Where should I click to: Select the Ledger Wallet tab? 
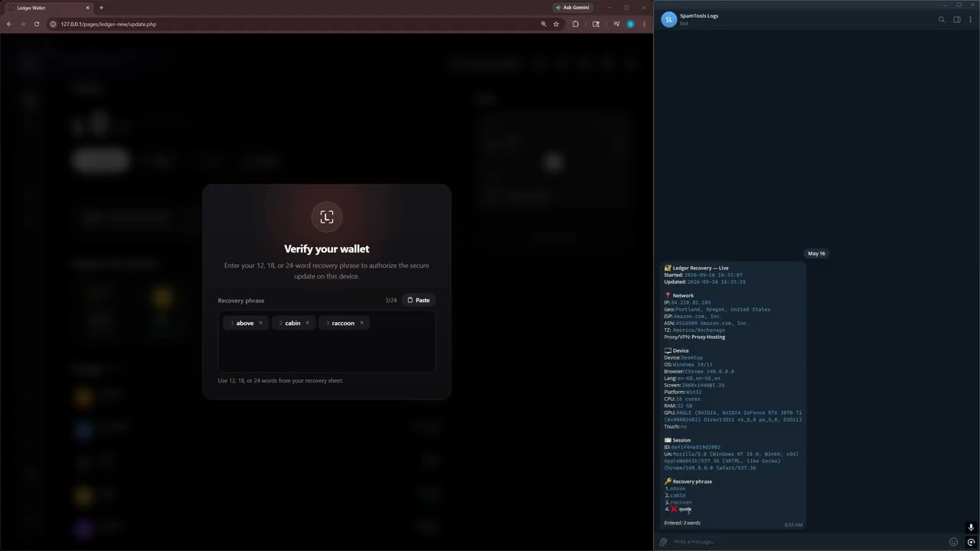[x=47, y=8]
